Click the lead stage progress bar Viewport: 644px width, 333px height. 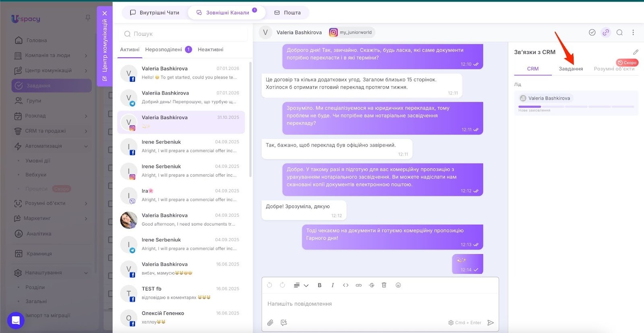(x=576, y=107)
